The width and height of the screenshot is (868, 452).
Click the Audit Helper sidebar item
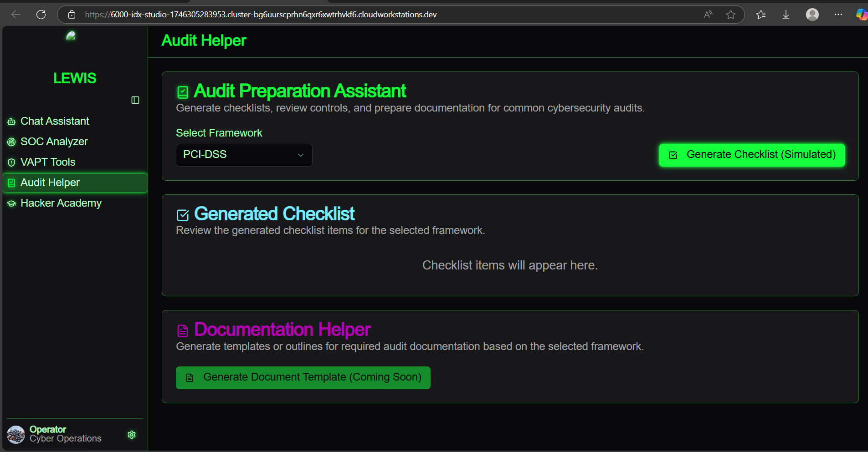pos(50,183)
